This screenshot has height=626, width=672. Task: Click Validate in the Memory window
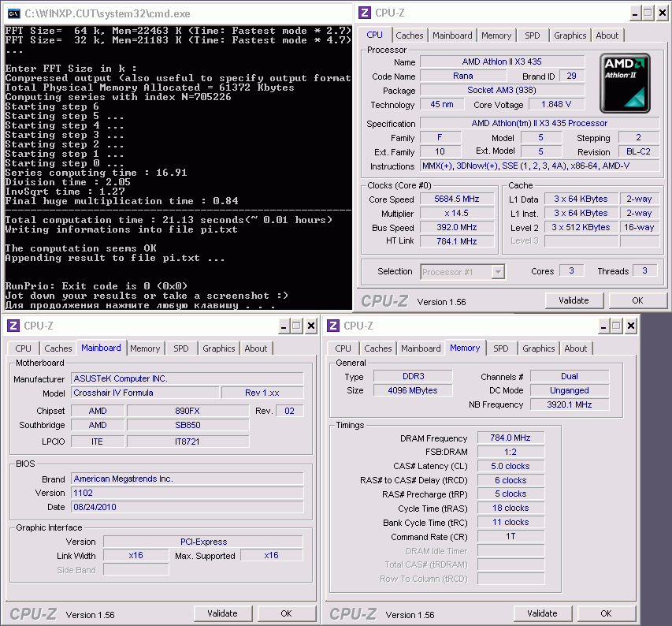point(542,613)
